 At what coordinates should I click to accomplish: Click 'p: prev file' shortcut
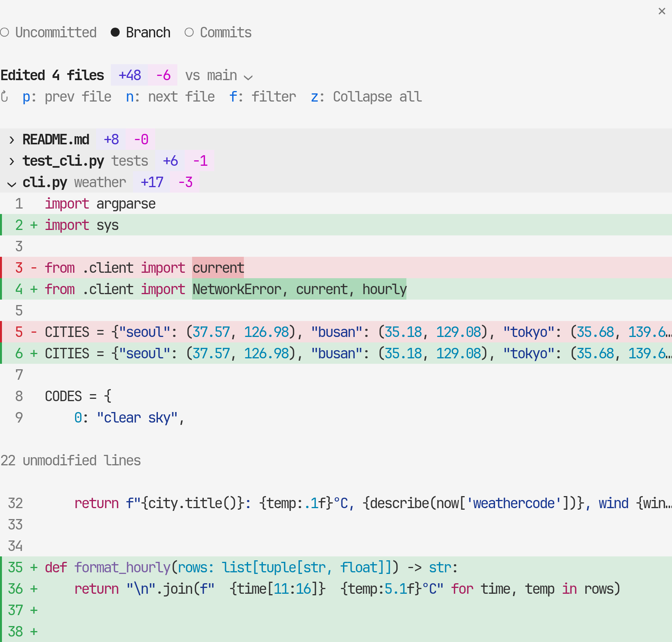tap(67, 96)
